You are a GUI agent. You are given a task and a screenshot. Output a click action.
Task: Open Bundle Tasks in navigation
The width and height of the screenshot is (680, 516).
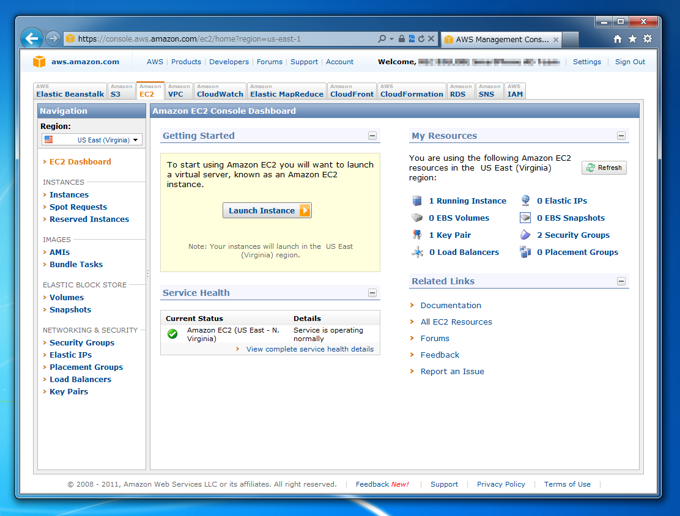(x=76, y=264)
